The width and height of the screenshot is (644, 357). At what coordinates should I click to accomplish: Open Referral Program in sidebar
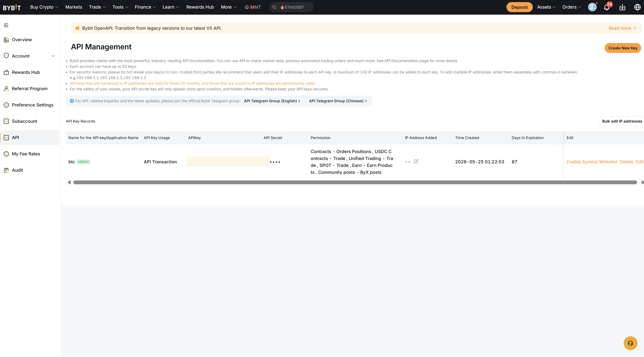(x=30, y=89)
